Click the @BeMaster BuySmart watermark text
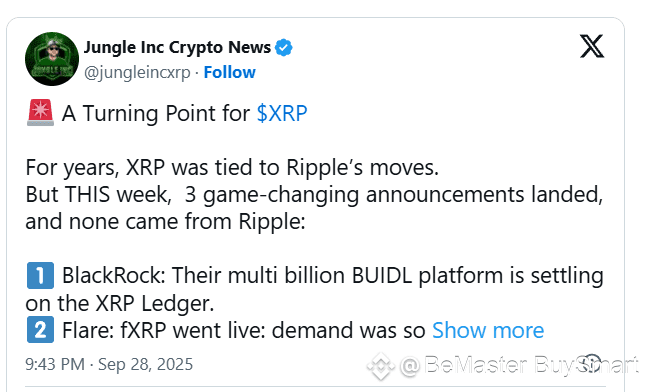This screenshot has width=646, height=392. click(x=519, y=365)
